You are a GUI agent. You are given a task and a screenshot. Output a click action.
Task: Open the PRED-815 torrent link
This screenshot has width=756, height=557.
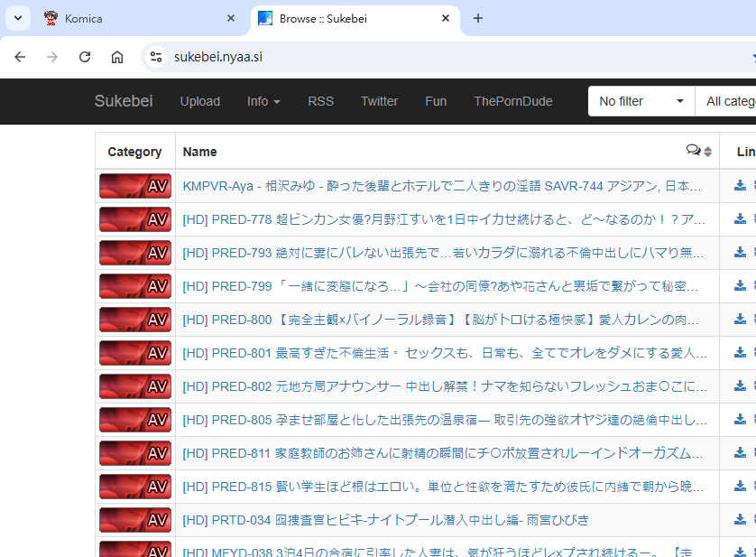[x=443, y=487]
